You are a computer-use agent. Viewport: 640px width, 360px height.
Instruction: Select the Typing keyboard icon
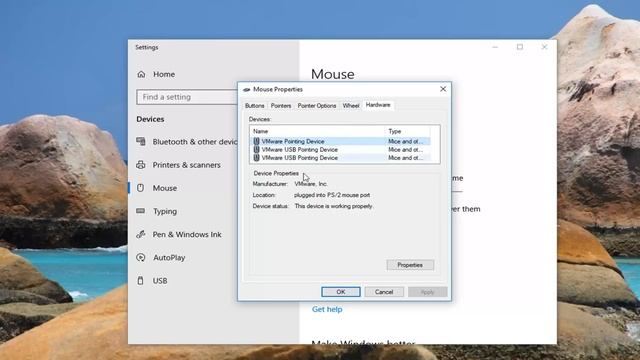[141, 211]
